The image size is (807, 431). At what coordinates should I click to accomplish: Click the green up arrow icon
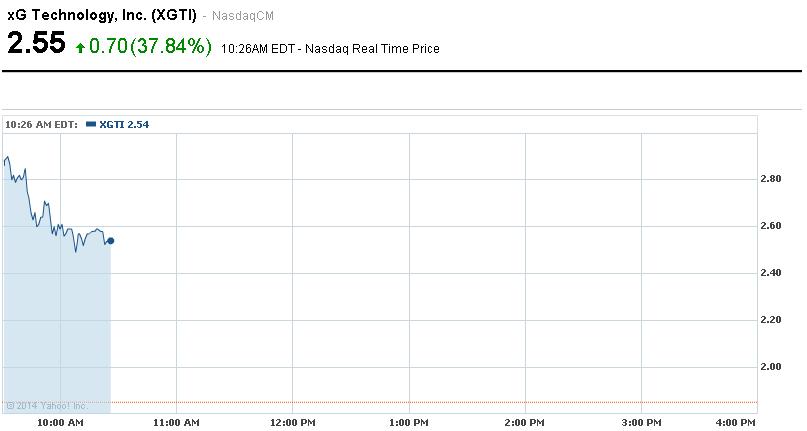click(80, 47)
